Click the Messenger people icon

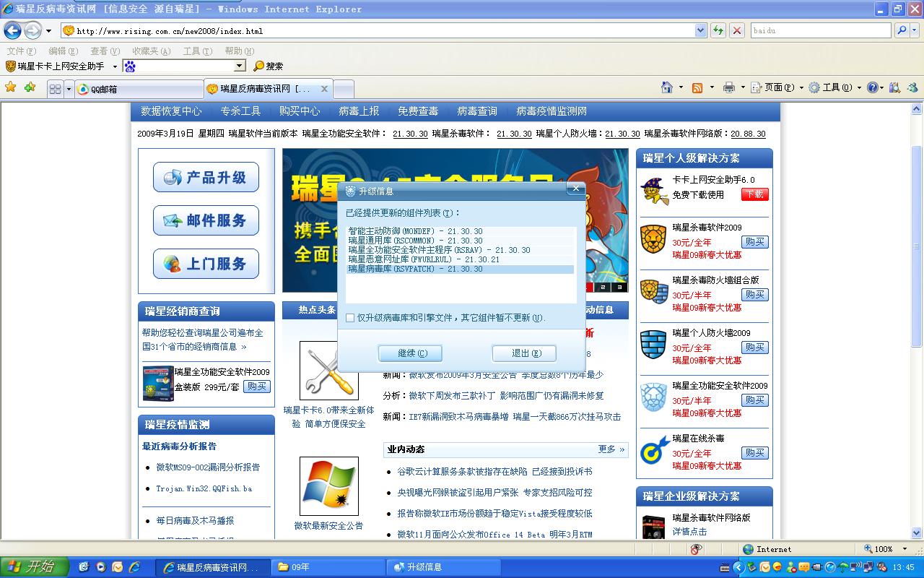tap(912, 87)
